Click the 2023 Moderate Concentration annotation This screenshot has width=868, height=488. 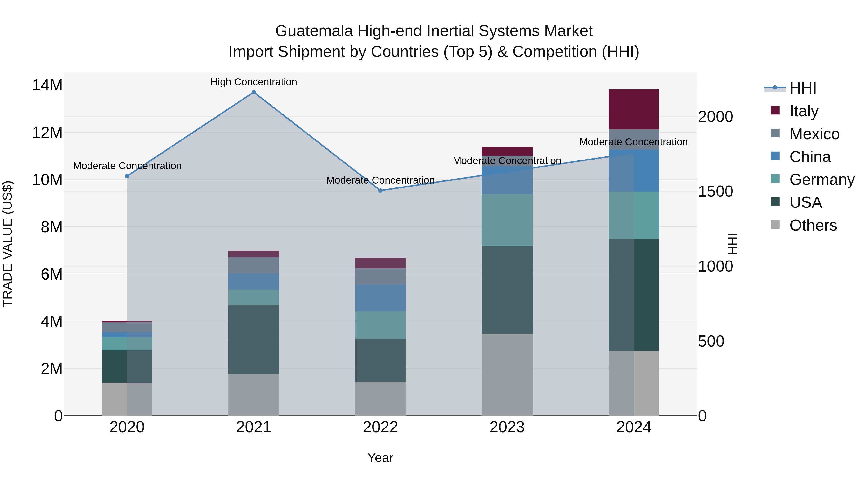pyautogui.click(x=507, y=161)
